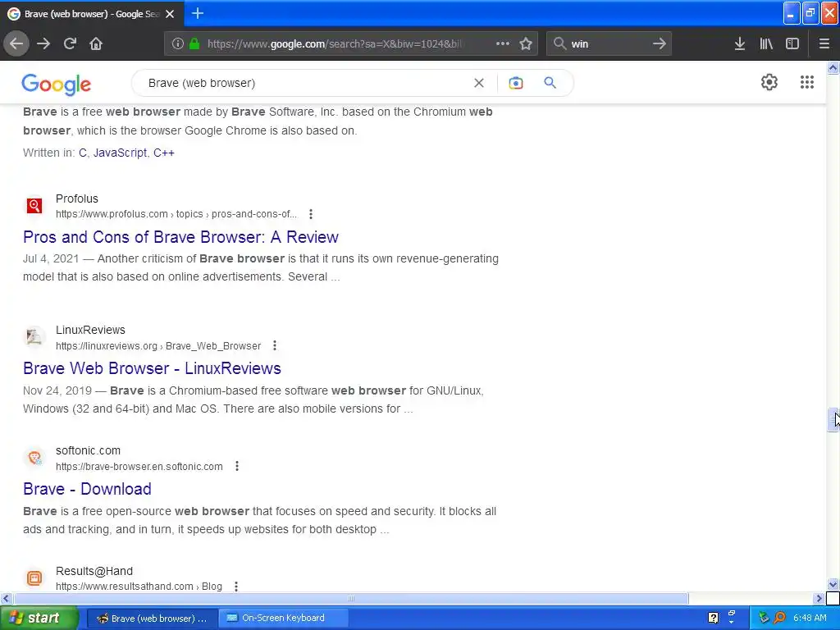Click the linuxreviews.org URL breadcrumb

tap(158, 346)
